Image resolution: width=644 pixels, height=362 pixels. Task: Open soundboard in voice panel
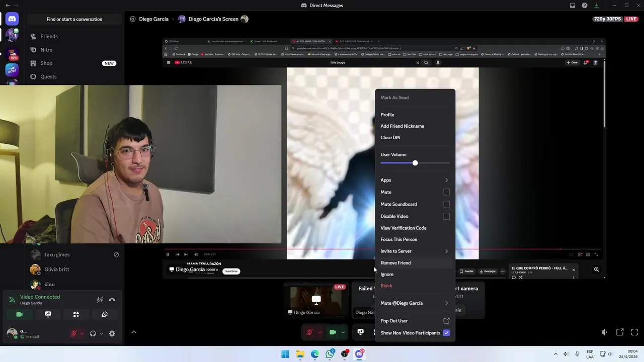click(x=105, y=314)
